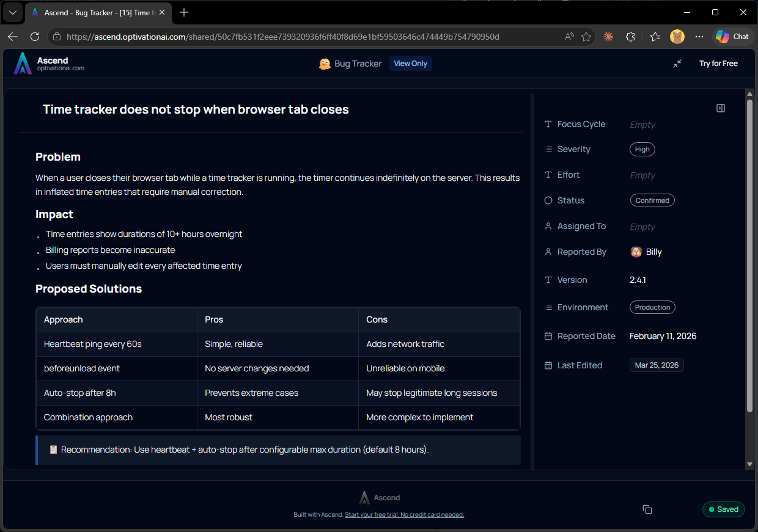Click the Severity list icon
Viewport: 758px width, 532px height.
click(x=548, y=149)
